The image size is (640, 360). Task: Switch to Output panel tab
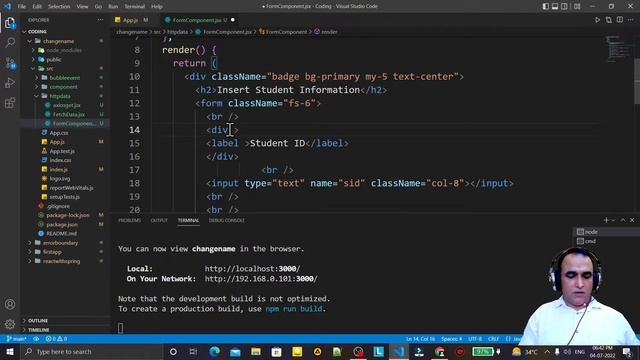coord(159,220)
